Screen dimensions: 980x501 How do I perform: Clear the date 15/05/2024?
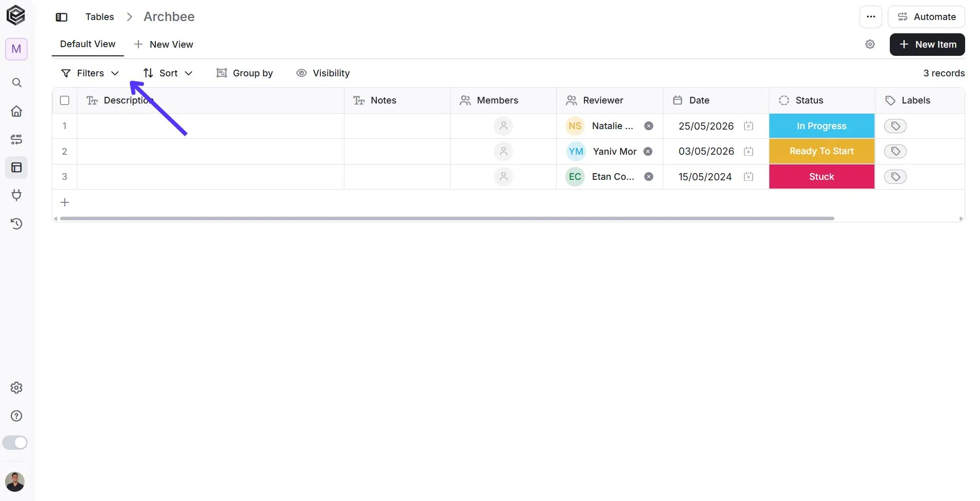click(748, 177)
